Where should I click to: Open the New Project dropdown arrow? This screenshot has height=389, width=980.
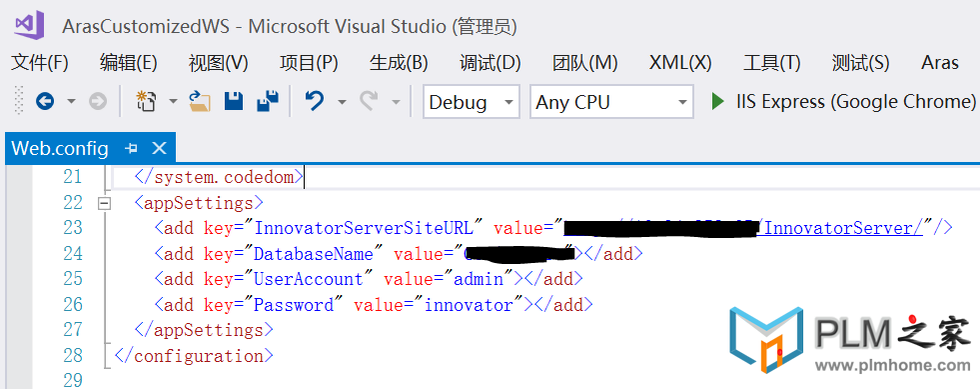[173, 101]
